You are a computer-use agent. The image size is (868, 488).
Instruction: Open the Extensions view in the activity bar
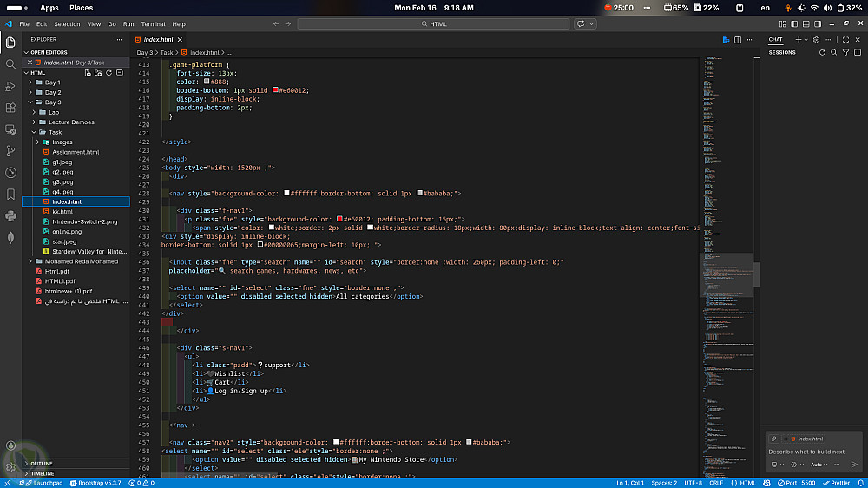(10, 108)
